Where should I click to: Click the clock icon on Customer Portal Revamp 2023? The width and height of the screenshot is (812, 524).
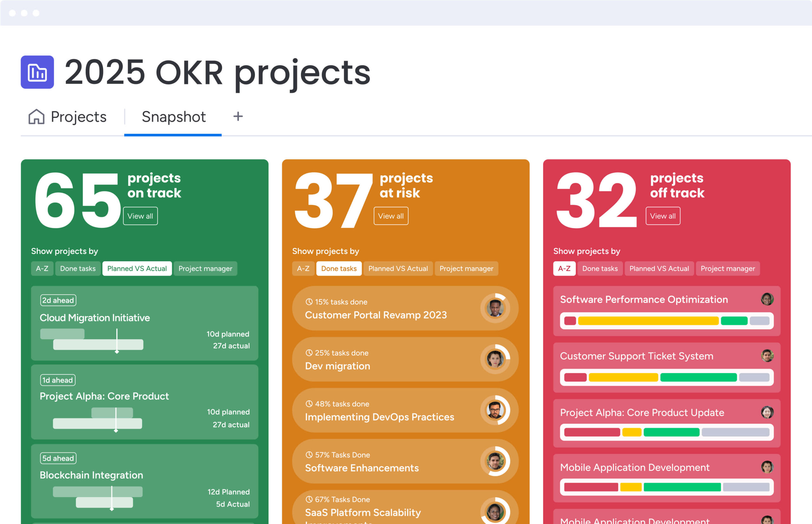tap(309, 301)
